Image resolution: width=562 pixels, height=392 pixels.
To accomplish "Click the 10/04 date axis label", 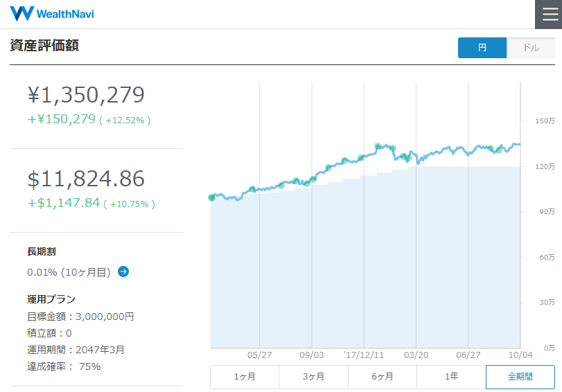I will click(520, 355).
